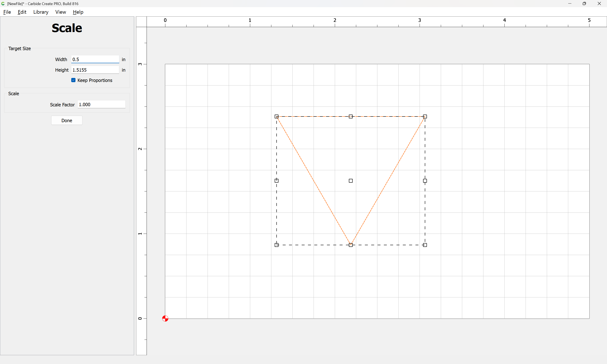Select the bottom-right selection handle
This screenshot has height=364, width=607.
pyautogui.click(x=425, y=245)
